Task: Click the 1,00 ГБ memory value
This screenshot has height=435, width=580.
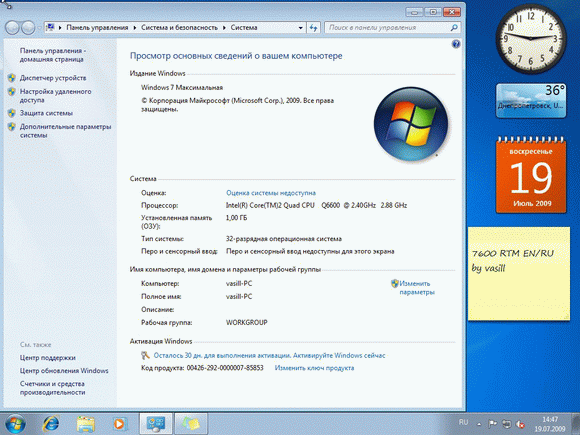Action: coord(236,218)
